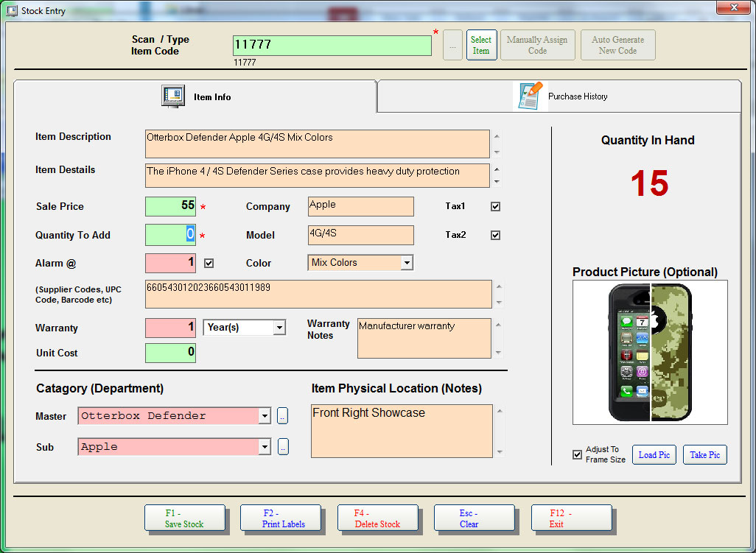Click the Product Picture (Optional) label
This screenshot has height=553, width=756.
[x=645, y=272]
